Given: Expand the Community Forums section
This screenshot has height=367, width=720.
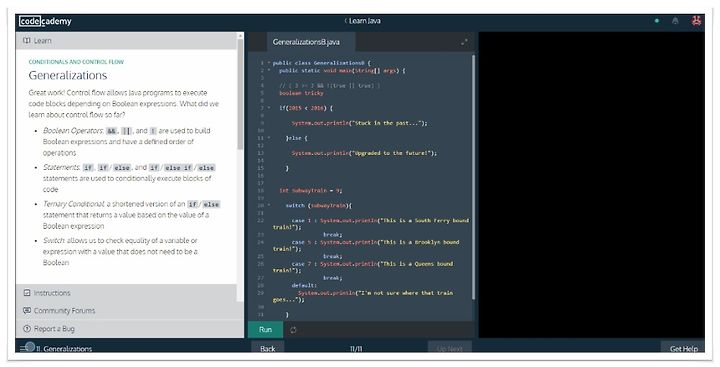Looking at the screenshot, I should (x=126, y=311).
